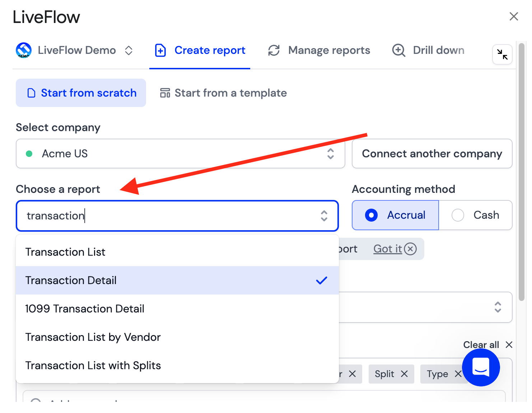
Task: Click the report search field containing transaction
Action: (x=177, y=216)
